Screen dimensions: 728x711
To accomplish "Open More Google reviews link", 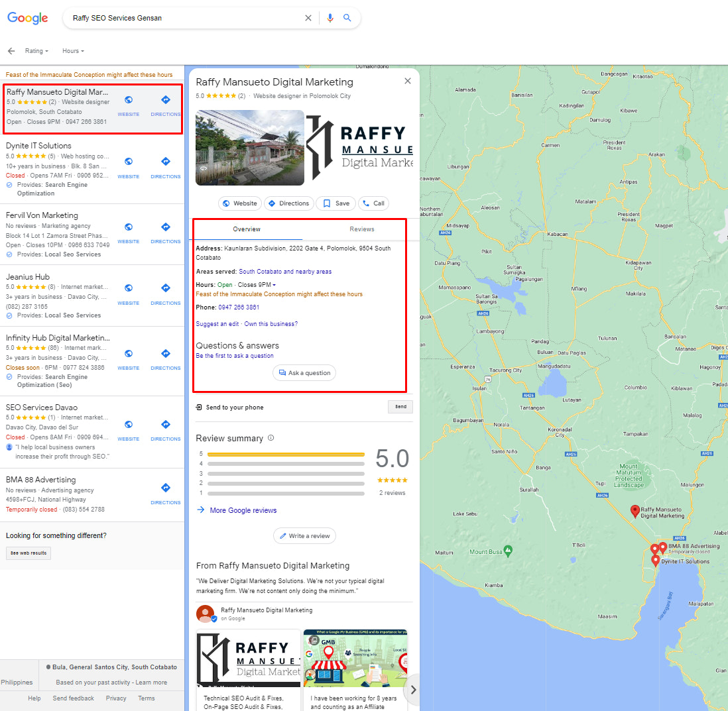I will point(243,510).
